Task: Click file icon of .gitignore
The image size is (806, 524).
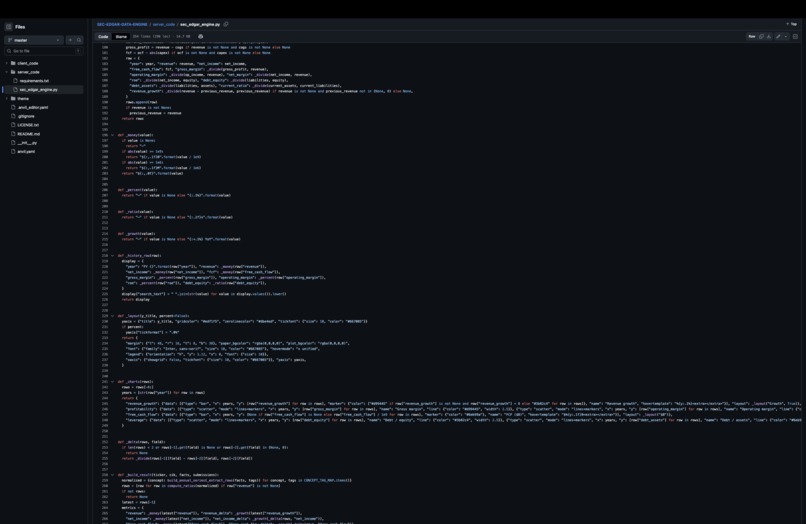Action: pos(13,116)
